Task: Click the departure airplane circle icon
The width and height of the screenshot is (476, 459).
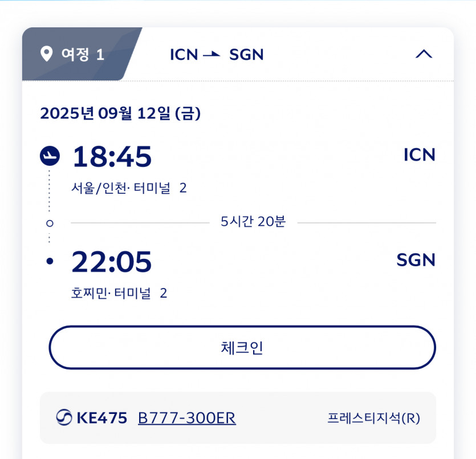Action: coord(50,156)
